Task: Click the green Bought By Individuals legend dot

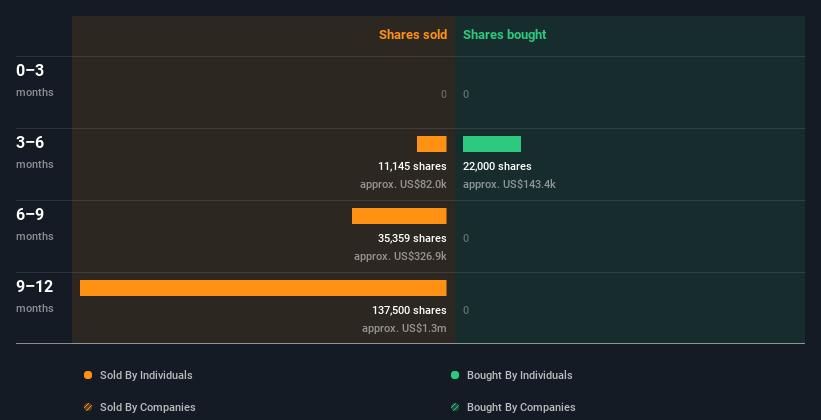Action: 455,375
